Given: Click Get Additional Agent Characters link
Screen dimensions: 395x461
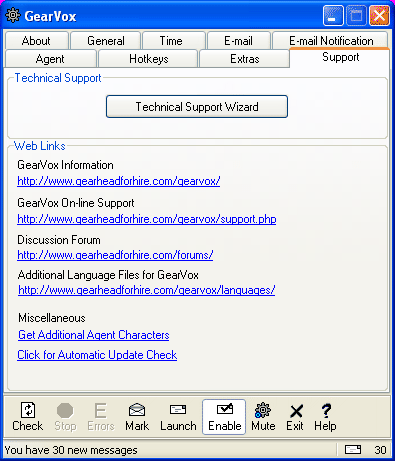Looking at the screenshot, I should pos(94,335).
